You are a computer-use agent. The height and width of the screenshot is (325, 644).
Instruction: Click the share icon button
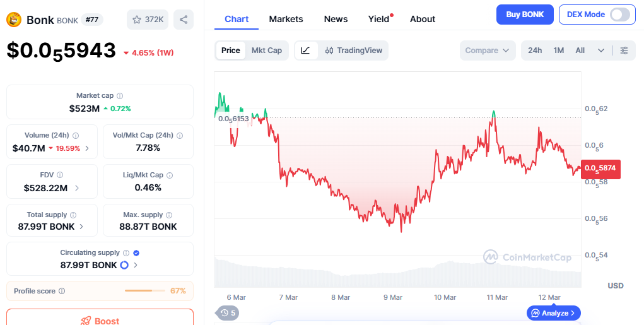click(184, 20)
